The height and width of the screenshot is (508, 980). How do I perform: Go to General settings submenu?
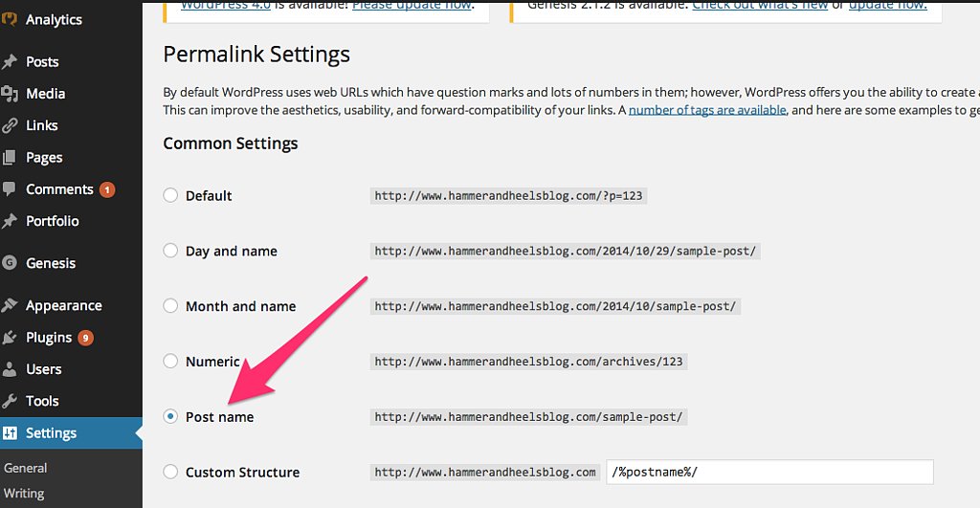pos(25,468)
